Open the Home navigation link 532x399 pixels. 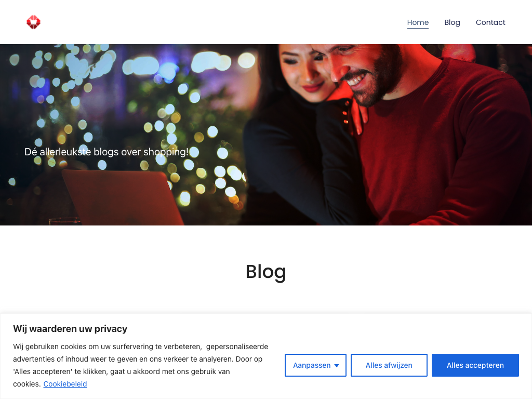pyautogui.click(x=418, y=22)
